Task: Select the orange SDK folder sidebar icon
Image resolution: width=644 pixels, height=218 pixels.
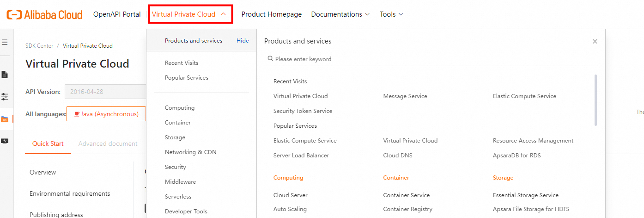Action: (x=5, y=119)
